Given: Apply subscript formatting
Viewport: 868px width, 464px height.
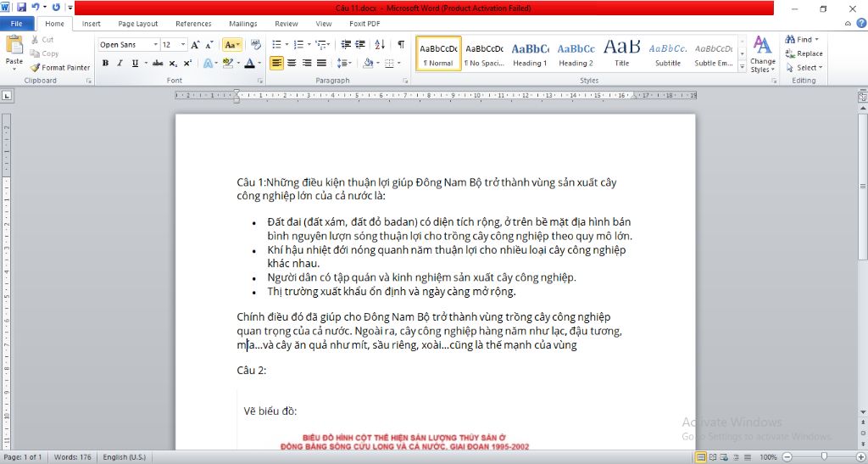Looking at the screenshot, I should [173, 63].
